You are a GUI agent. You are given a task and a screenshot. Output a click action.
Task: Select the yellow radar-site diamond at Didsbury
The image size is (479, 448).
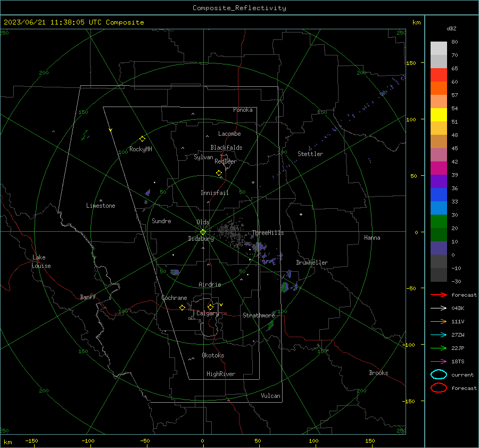(x=203, y=232)
